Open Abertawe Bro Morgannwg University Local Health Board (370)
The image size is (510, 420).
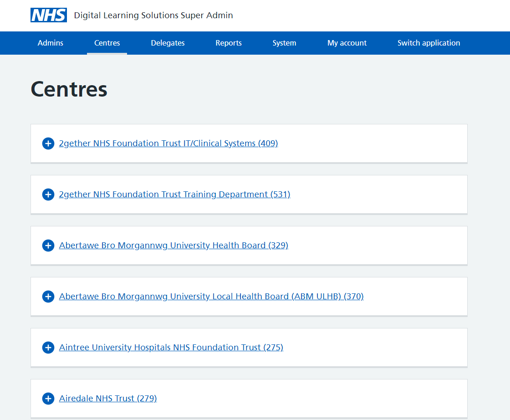pyautogui.click(x=211, y=297)
